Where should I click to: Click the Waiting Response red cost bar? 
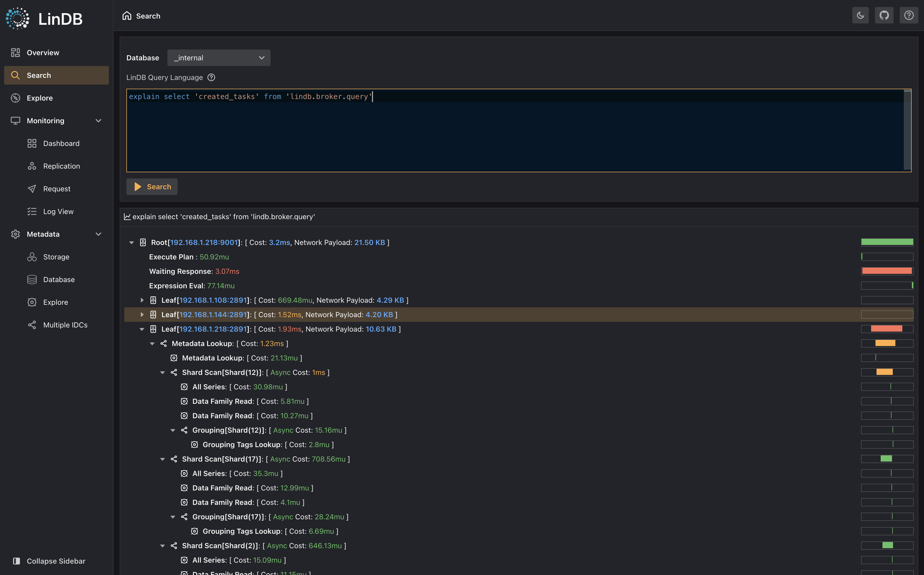click(x=887, y=271)
